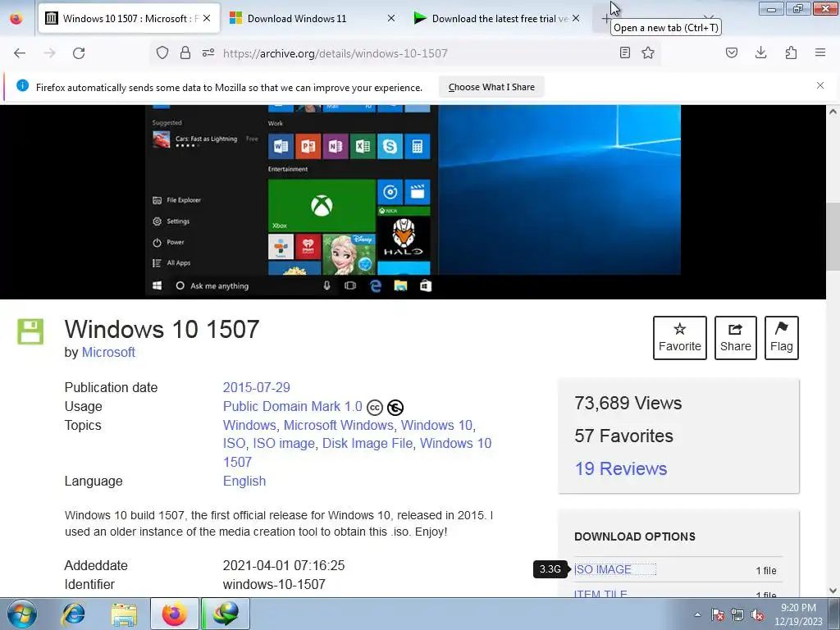Click the Action Center flag tray icon
Screen dimensions: 840x630
point(718,614)
